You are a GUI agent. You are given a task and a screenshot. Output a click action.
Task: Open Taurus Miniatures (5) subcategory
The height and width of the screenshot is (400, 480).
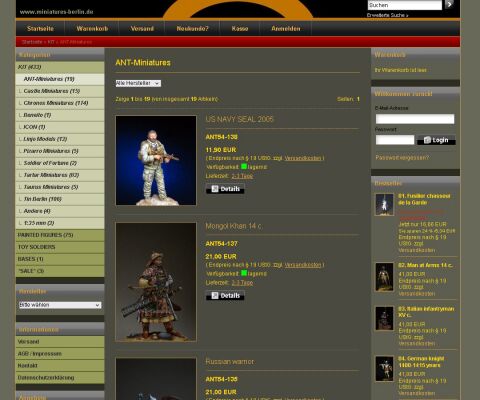[x=60, y=187]
